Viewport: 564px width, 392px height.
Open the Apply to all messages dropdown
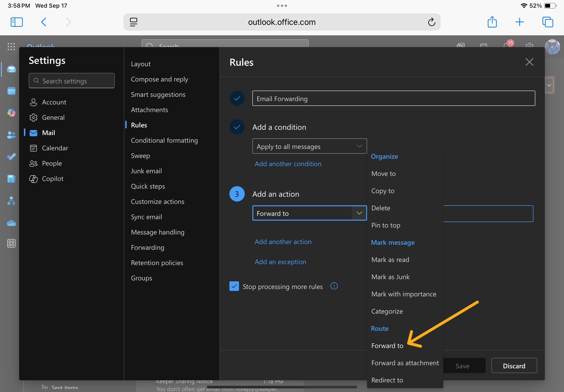309,146
